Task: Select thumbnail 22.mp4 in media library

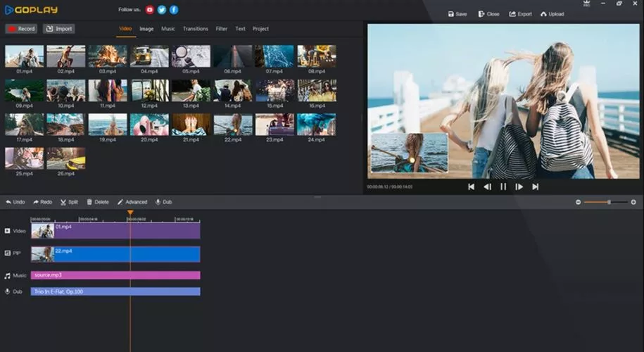Action: pos(233,125)
